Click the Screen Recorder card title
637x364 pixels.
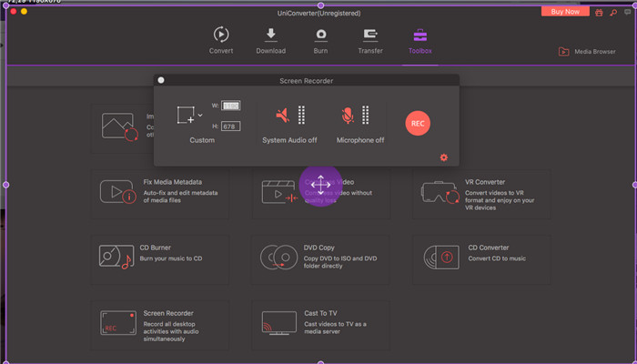pos(168,313)
